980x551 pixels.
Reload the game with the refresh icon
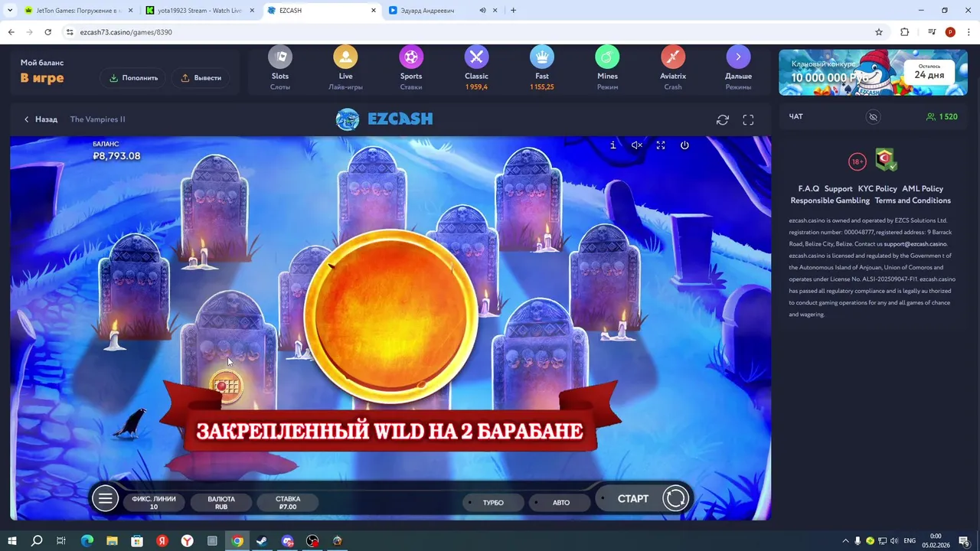pyautogui.click(x=723, y=119)
